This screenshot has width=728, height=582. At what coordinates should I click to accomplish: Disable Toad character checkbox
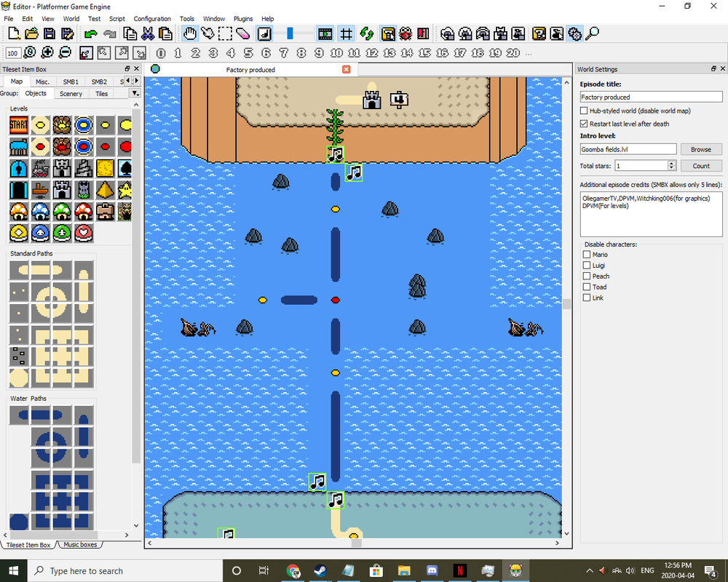pyautogui.click(x=586, y=287)
